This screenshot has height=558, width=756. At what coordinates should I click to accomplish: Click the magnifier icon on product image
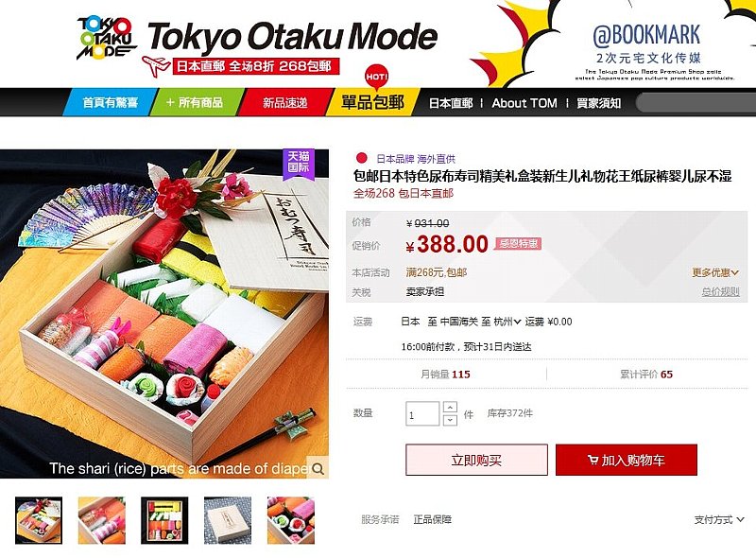(x=318, y=468)
